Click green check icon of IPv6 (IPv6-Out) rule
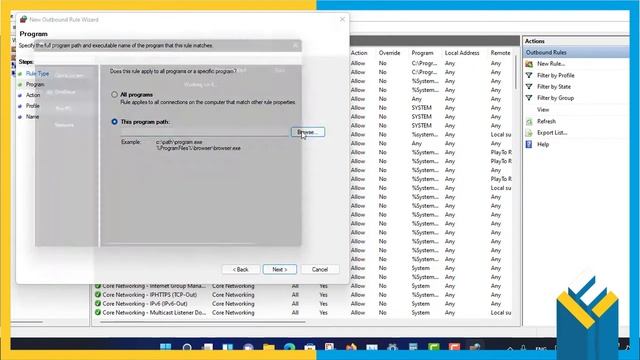 click(x=98, y=304)
